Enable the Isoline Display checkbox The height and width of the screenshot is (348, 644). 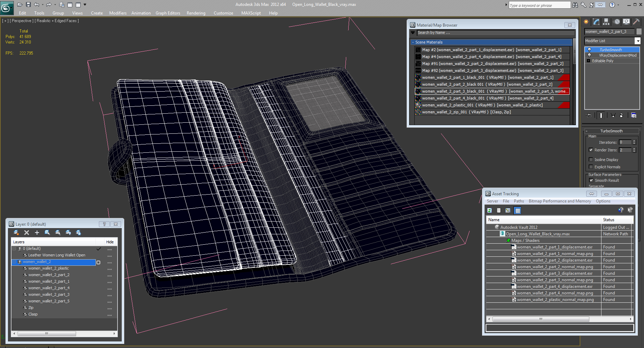(x=591, y=160)
